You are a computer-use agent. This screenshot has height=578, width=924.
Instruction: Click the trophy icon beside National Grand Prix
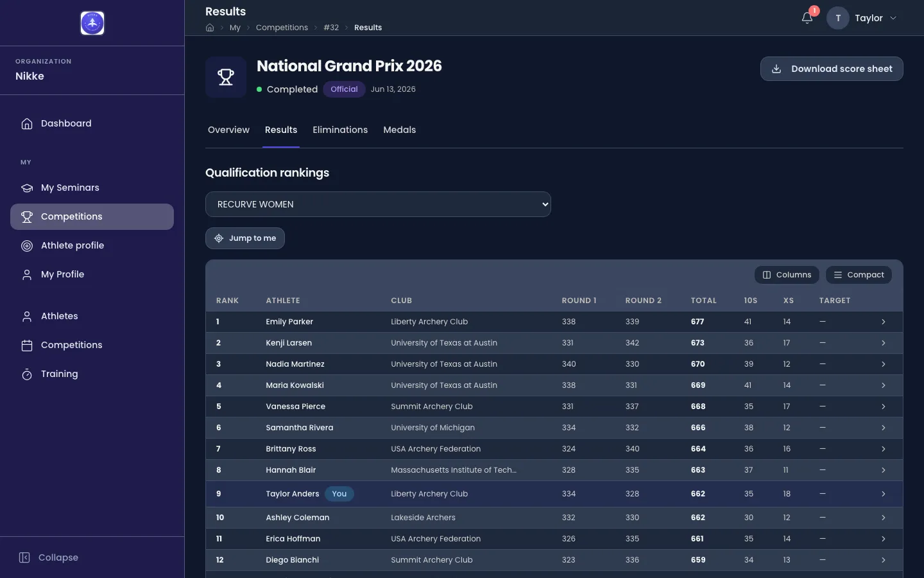(x=226, y=77)
